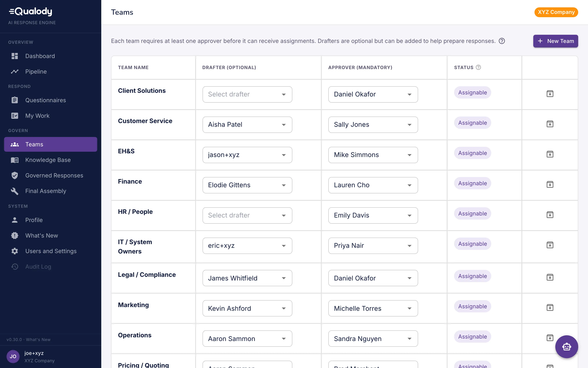The width and height of the screenshot is (588, 368).
Task: Open the AI assistant chat bubble
Action: [x=566, y=347]
